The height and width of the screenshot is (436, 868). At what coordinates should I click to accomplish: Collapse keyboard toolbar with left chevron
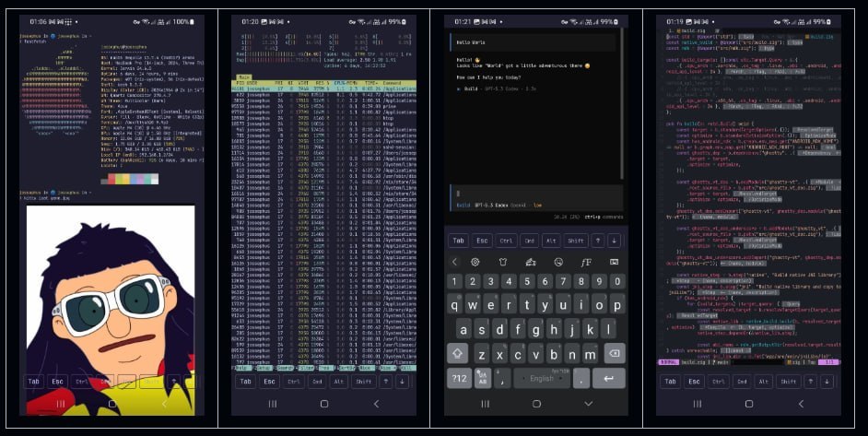point(454,262)
